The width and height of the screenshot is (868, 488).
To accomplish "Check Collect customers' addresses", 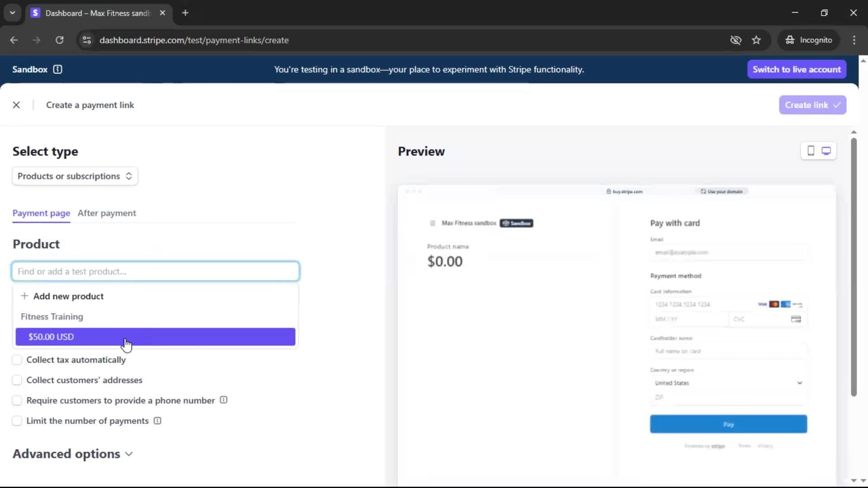I will [x=17, y=380].
